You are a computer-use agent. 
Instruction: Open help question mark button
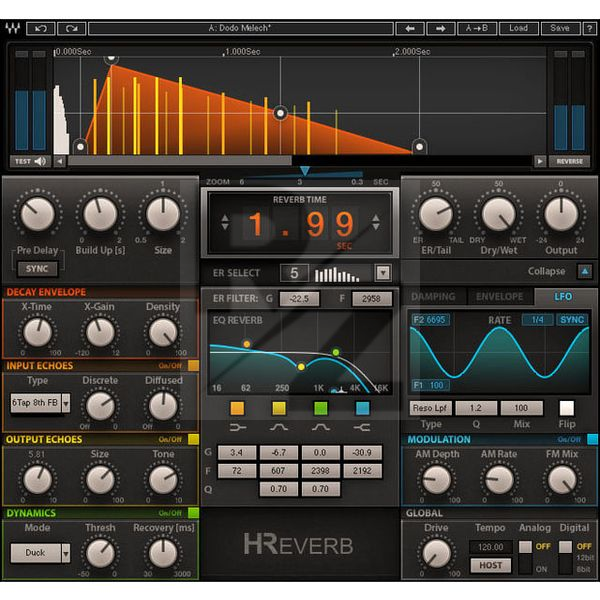tap(589, 28)
